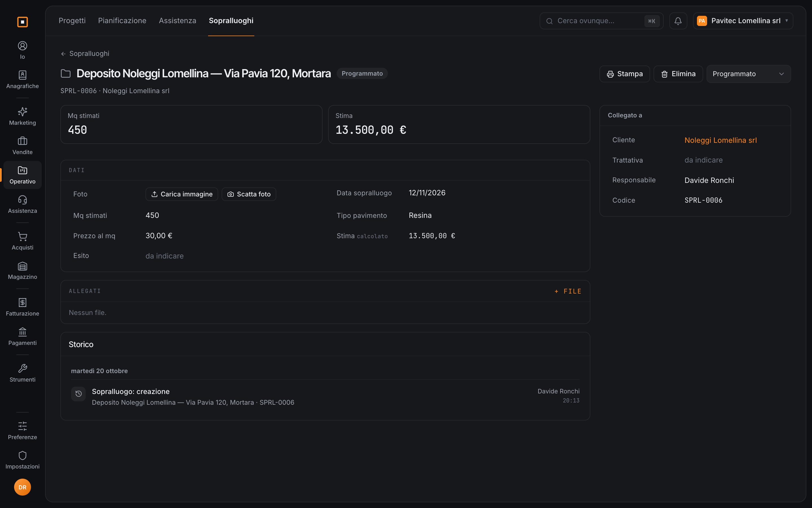Viewport: 812px width, 508px height.
Task: Click the notifications bell icon
Action: click(678, 21)
